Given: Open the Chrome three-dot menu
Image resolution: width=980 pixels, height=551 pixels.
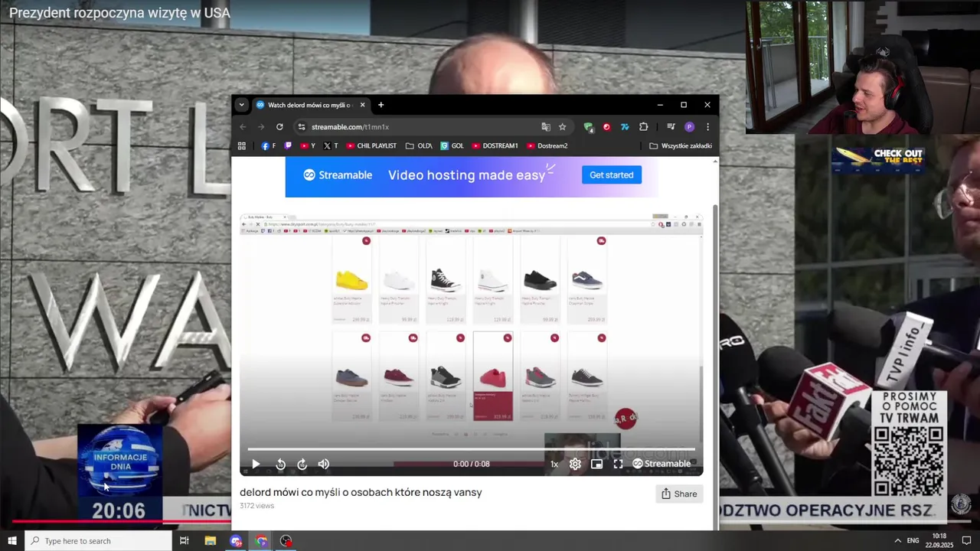Looking at the screenshot, I should pyautogui.click(x=707, y=127).
